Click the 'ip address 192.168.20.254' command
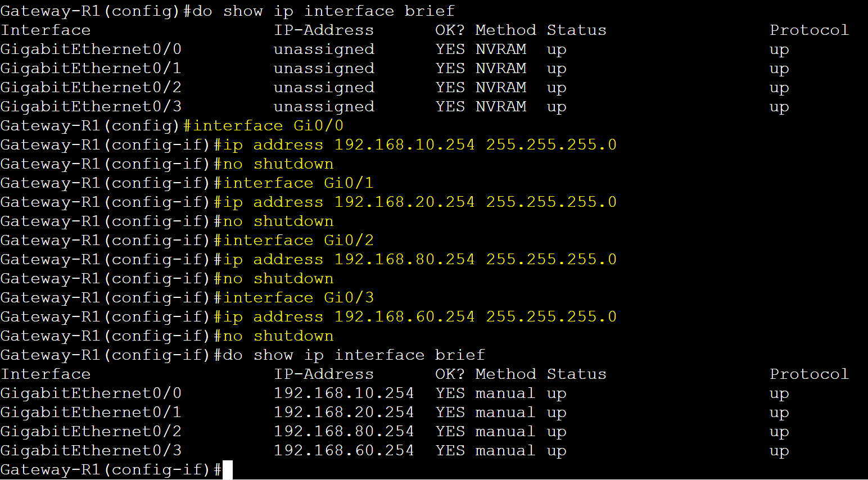 pyautogui.click(x=420, y=202)
